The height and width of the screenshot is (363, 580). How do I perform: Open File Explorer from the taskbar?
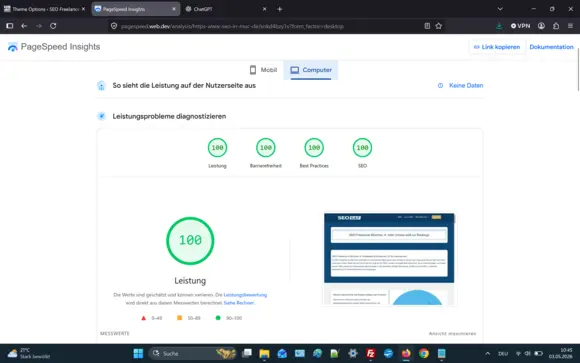(264, 353)
